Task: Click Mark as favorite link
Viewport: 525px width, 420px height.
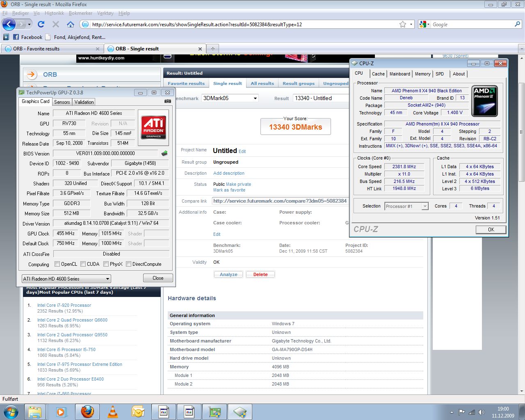Action: tap(229, 190)
